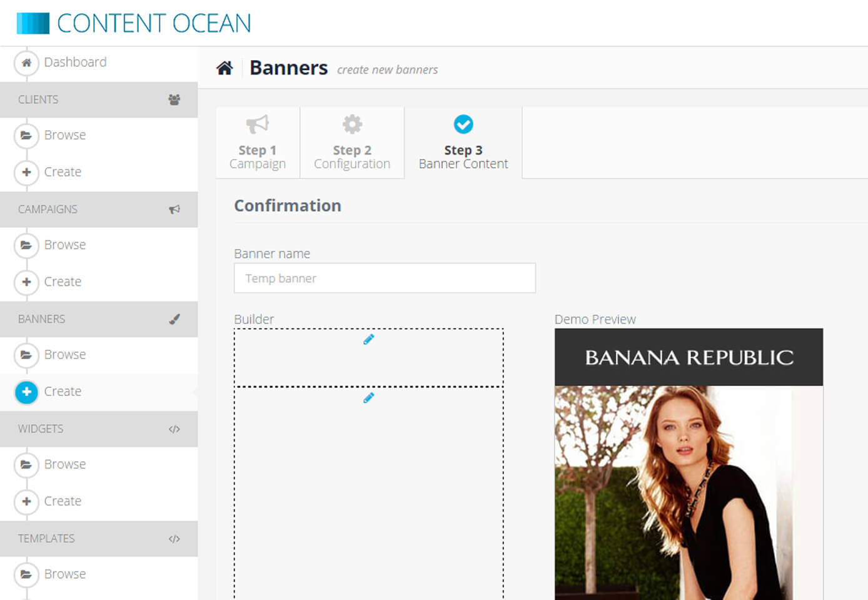Click the Step 1 megaphone icon
Image resolution: width=868 pixels, height=600 pixels.
[257, 124]
